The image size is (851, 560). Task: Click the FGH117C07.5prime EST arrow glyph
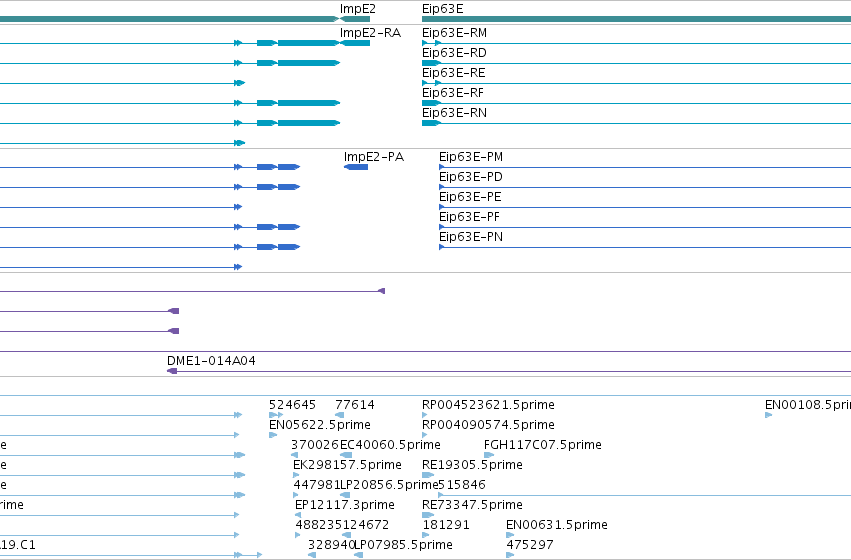coord(488,455)
